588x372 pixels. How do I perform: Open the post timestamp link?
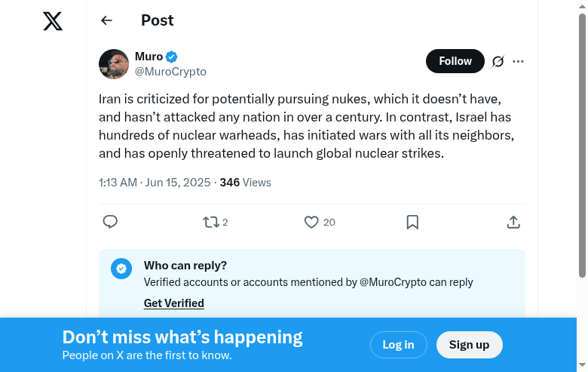[155, 183]
